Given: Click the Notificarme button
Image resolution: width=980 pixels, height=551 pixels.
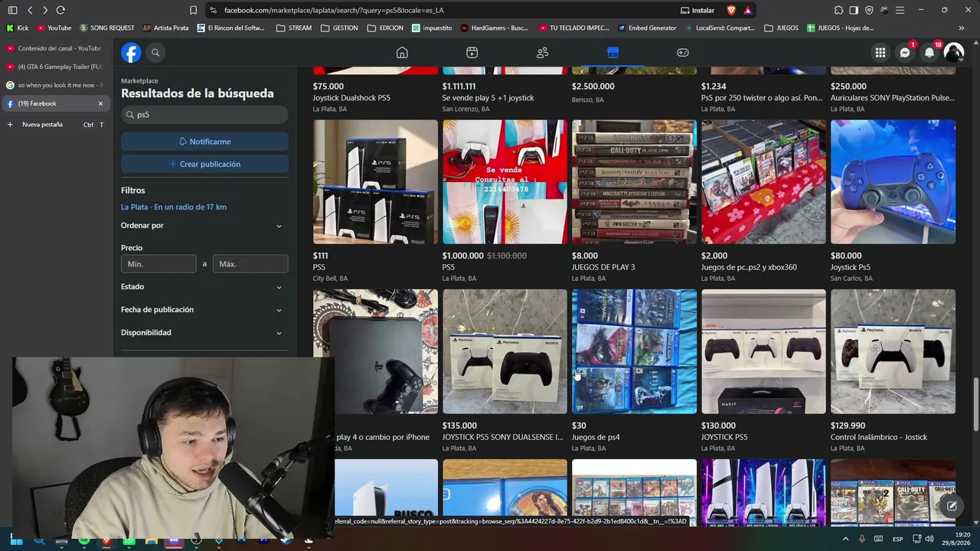Looking at the screenshot, I should point(204,142).
